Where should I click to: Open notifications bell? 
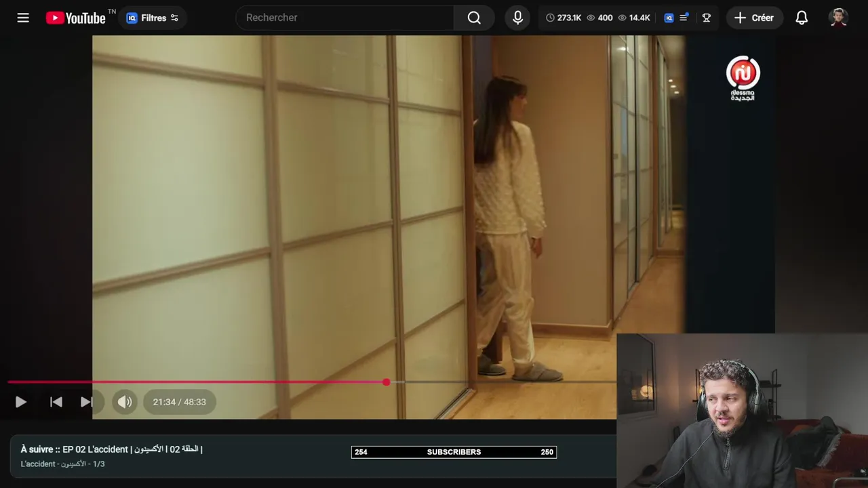click(802, 18)
